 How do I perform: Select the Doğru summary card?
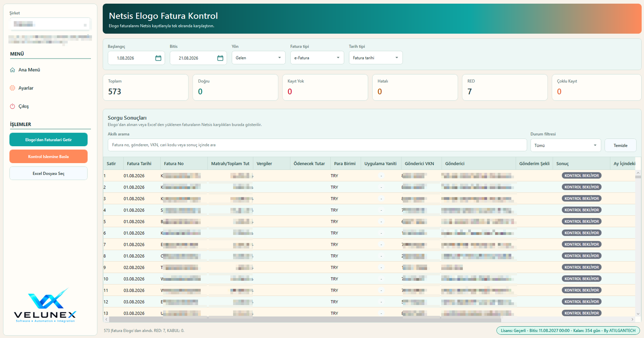click(235, 87)
